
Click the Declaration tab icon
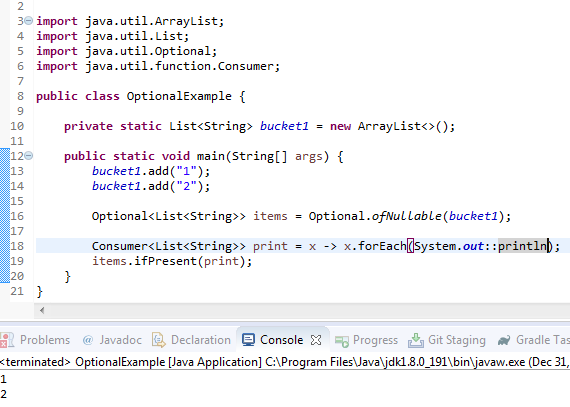click(x=158, y=340)
